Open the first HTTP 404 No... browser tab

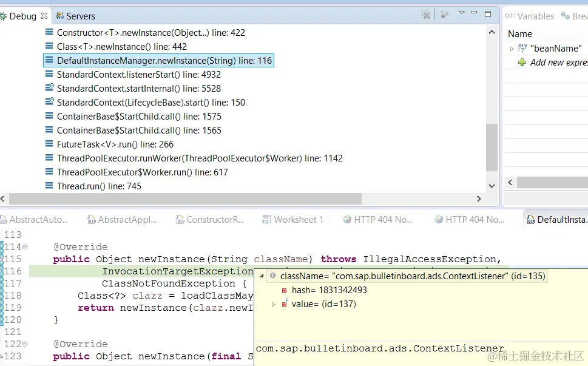click(378, 220)
